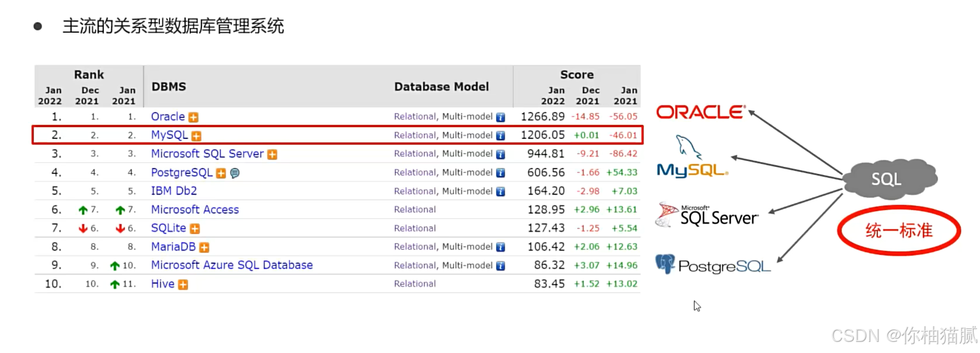
Task: Click the score 128.95
Action: pyautogui.click(x=546, y=209)
